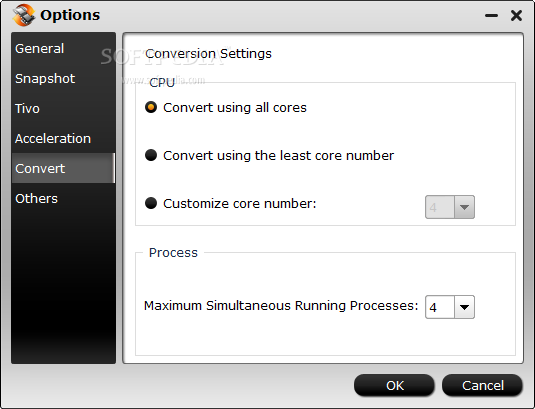Open Maximum Simultaneous Running Processes dropdown arrow

click(464, 307)
